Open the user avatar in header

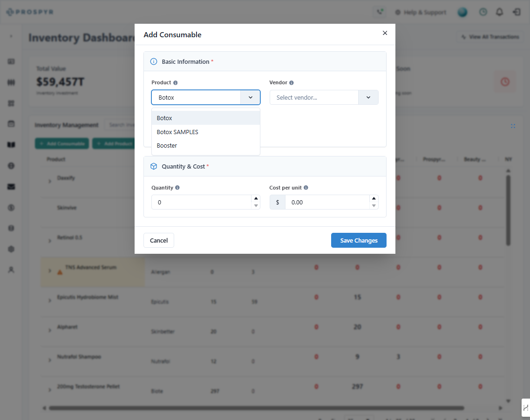click(462, 12)
